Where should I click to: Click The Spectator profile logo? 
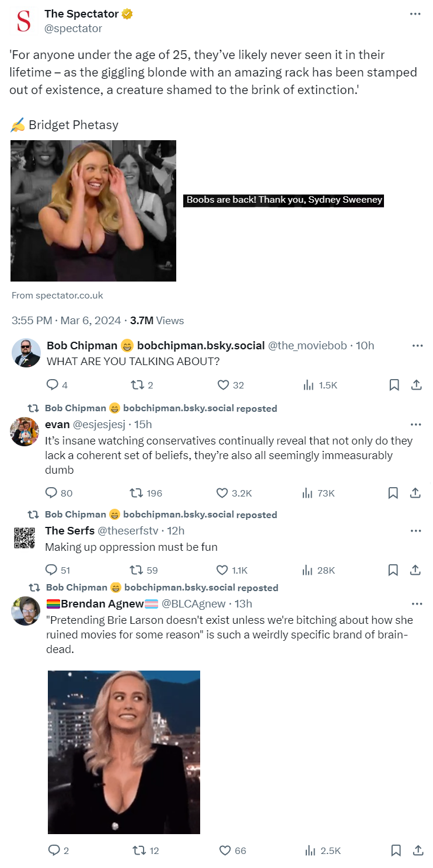tap(24, 21)
